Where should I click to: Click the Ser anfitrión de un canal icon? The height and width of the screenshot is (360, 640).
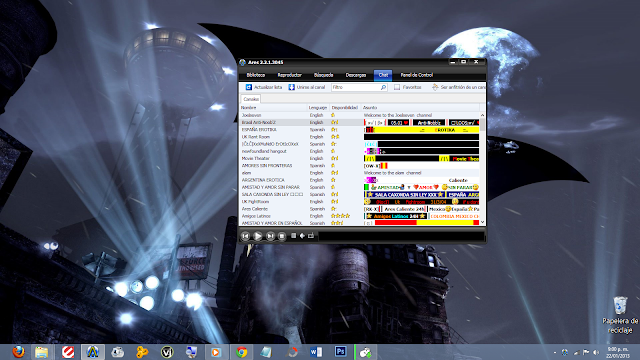(x=435, y=87)
